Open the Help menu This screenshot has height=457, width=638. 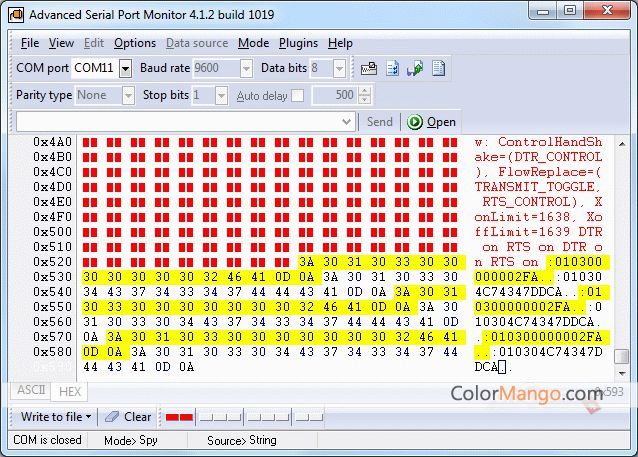[340, 43]
